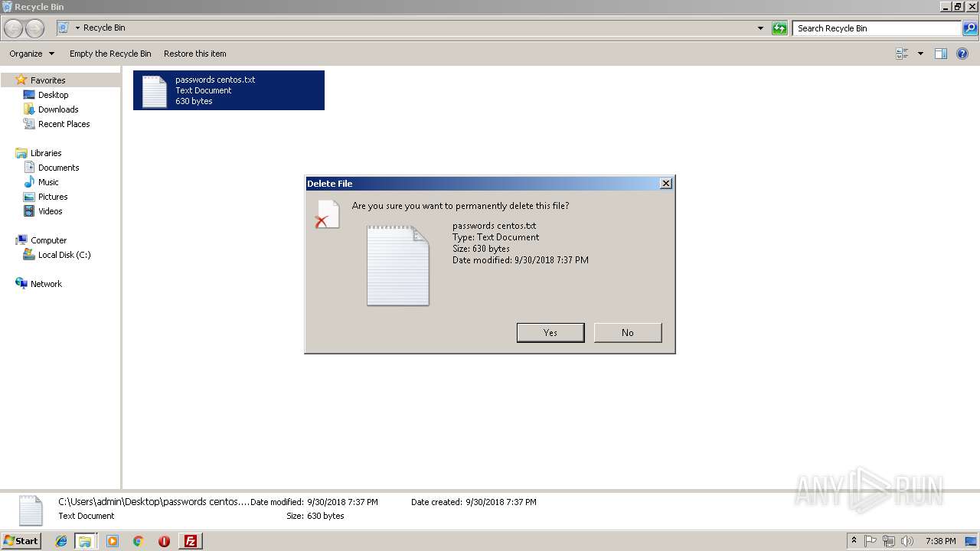Select Computer in navigation pane
The width and height of the screenshot is (980, 551).
click(x=48, y=240)
